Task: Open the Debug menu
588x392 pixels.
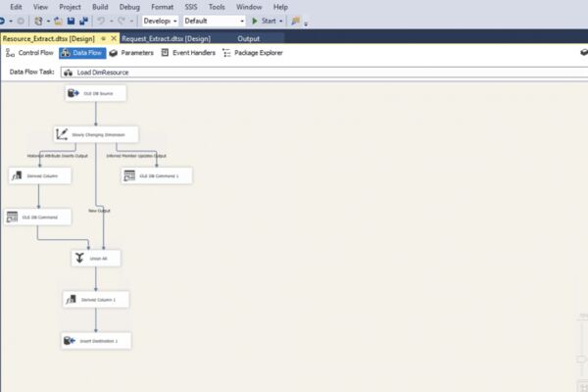Action: tap(129, 7)
